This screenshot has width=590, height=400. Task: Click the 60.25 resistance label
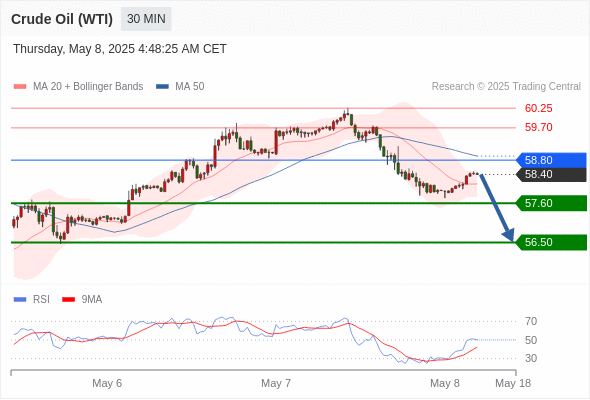tap(538, 108)
